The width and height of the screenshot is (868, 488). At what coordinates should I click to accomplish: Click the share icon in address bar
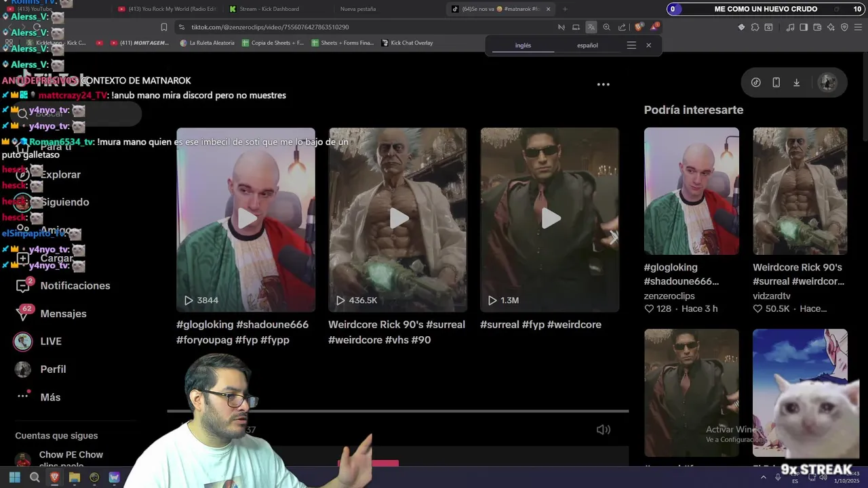[x=622, y=27]
